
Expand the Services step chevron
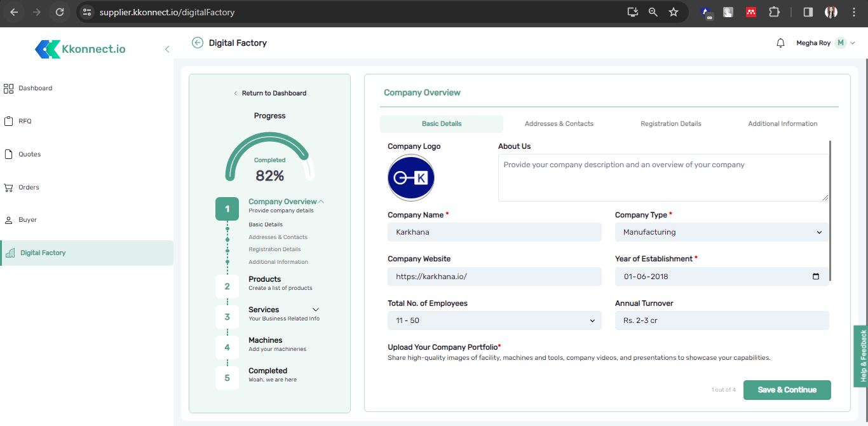[316, 310]
